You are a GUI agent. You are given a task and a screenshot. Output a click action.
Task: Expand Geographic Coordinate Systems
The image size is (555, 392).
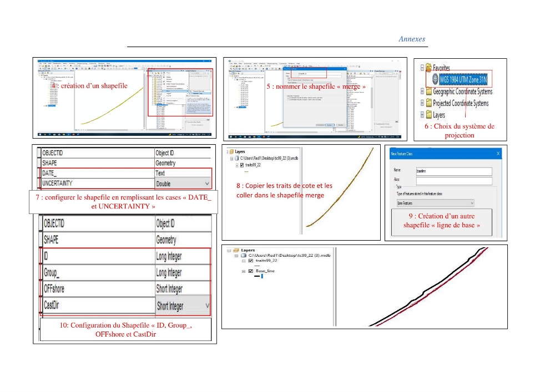pos(422,91)
